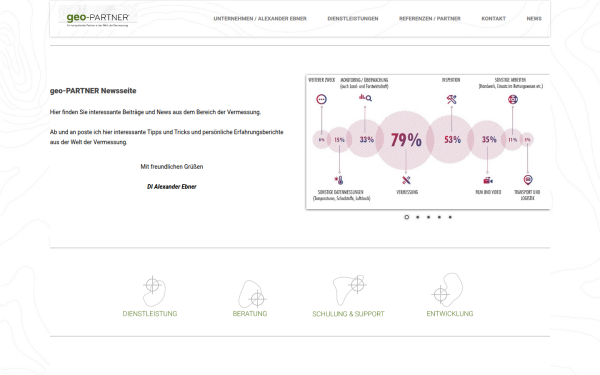600x375 pixels.
Task: Open the ENTWICKLUNG link
Action: (450, 314)
